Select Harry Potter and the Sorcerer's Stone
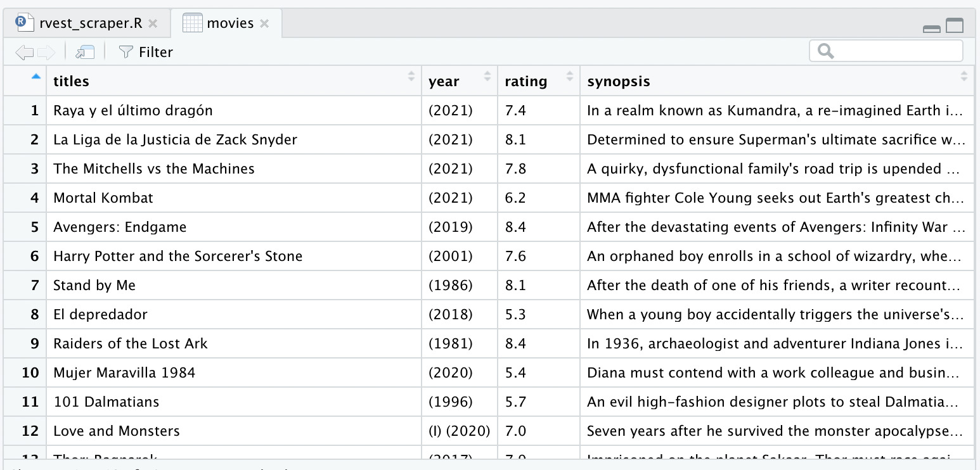The image size is (980, 470). click(x=234, y=256)
